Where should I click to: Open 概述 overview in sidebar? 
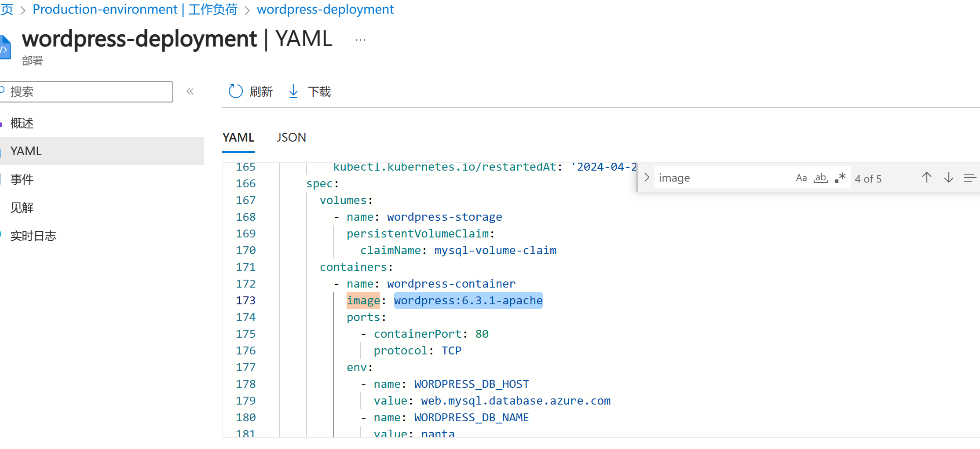pyautogui.click(x=102, y=123)
